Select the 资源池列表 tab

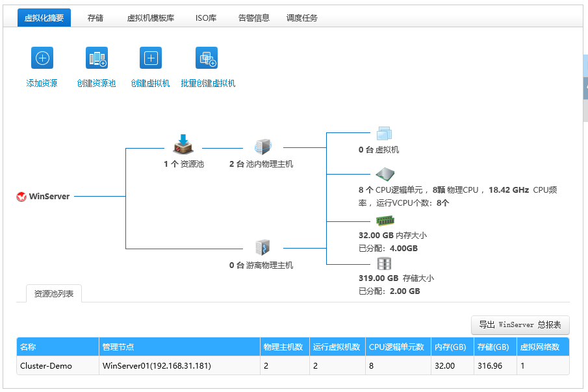54,293
